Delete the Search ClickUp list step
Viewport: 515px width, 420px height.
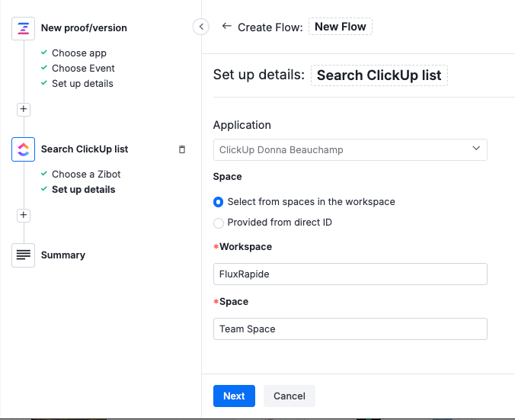click(x=182, y=149)
